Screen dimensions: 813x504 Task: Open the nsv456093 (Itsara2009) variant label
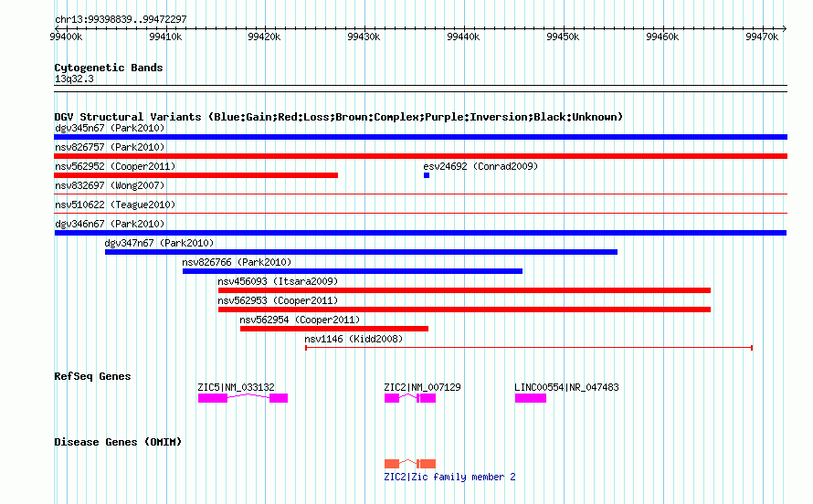coord(278,281)
